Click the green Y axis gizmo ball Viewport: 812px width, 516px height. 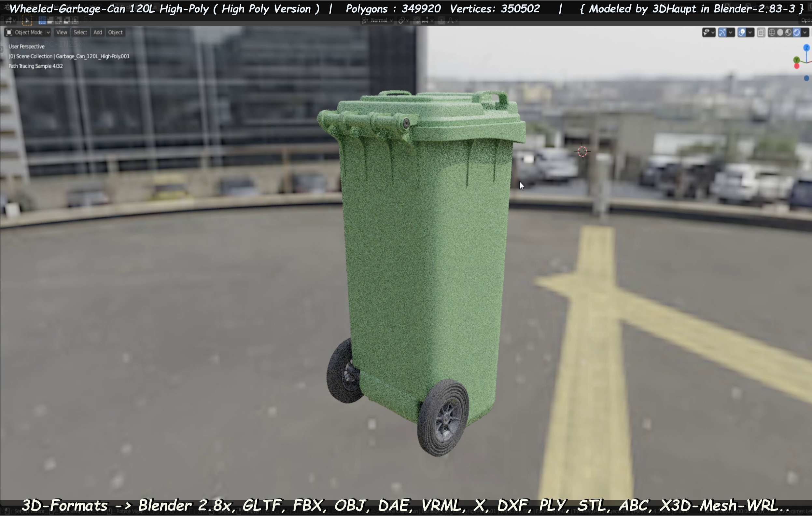click(x=796, y=60)
